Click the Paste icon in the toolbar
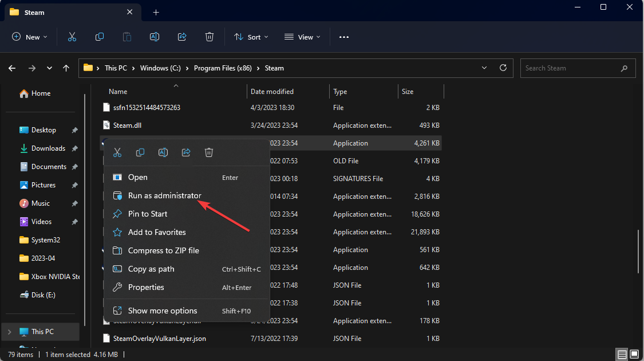This screenshot has width=644, height=361. pos(127,37)
